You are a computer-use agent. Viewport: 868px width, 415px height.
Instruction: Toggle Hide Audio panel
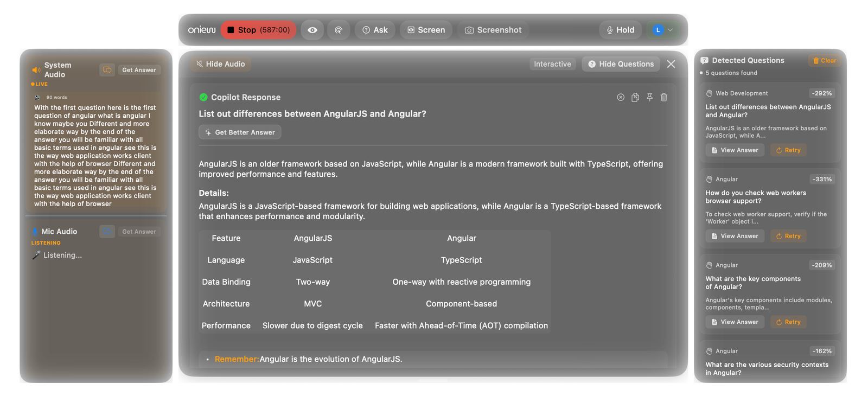pos(220,64)
